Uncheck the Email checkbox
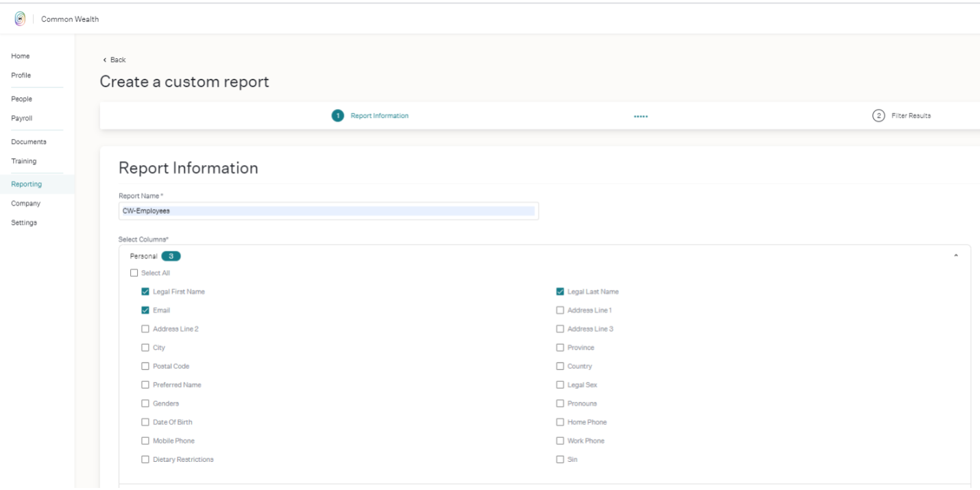The width and height of the screenshot is (980, 490). 145,310
